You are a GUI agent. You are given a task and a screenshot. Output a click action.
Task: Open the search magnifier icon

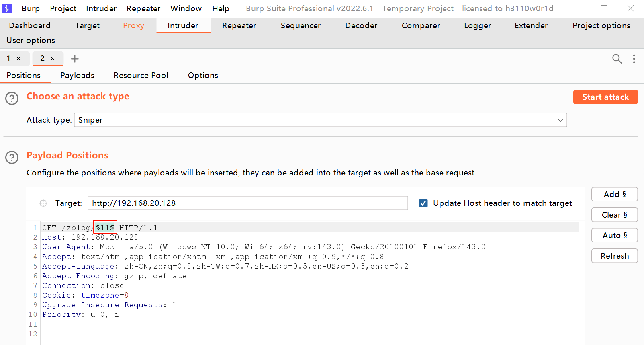pos(617,59)
